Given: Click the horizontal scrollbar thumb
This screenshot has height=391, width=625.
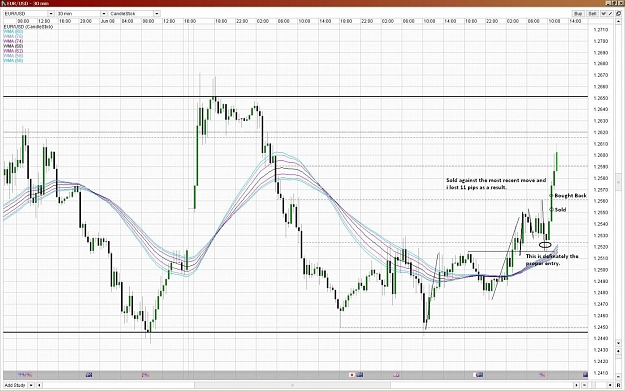Looking at the screenshot, I should pyautogui.click(x=292, y=385).
